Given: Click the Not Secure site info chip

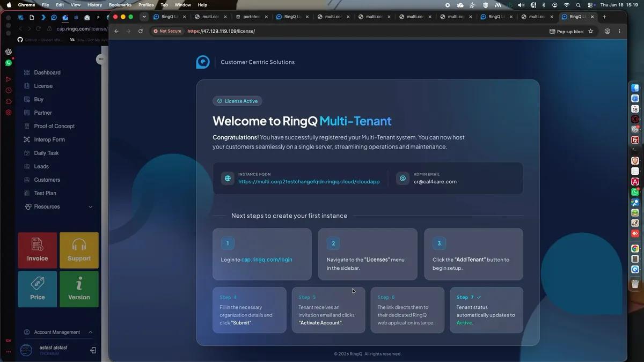Looking at the screenshot, I should coord(168,31).
